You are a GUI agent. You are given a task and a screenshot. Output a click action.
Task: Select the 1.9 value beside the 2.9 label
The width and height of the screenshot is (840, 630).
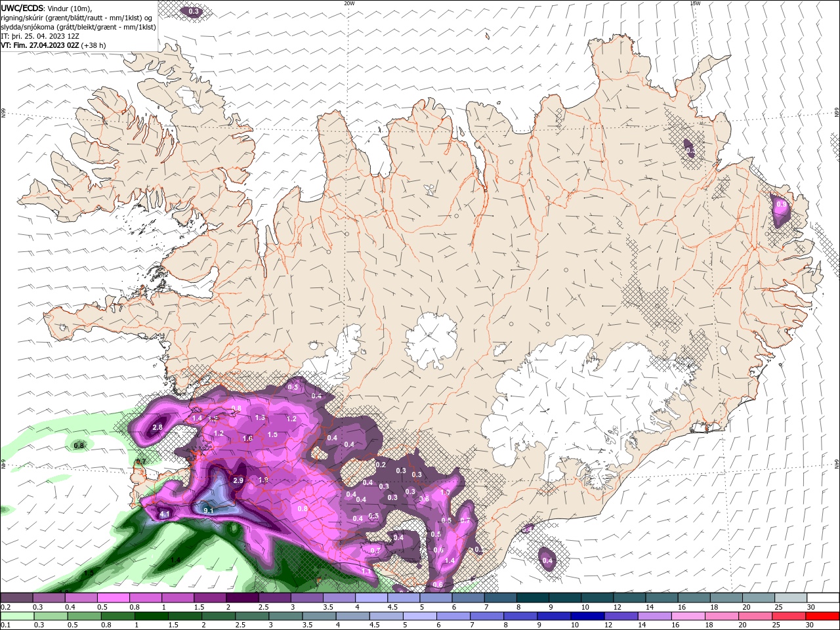point(263,480)
